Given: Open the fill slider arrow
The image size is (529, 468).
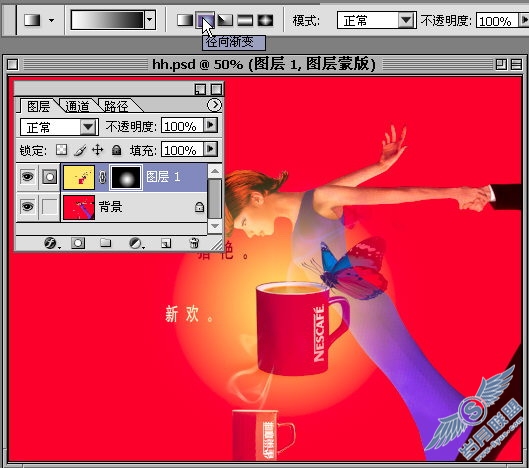Looking at the screenshot, I should pos(211,148).
